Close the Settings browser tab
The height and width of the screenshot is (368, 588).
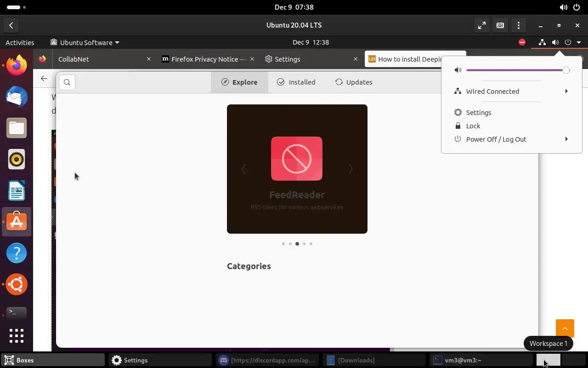tap(355, 59)
